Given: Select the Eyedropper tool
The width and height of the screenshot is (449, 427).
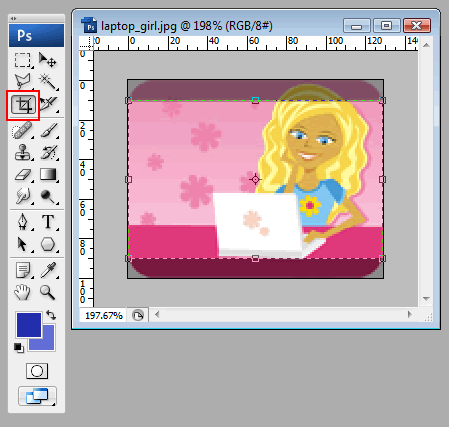Looking at the screenshot, I should coord(49,270).
